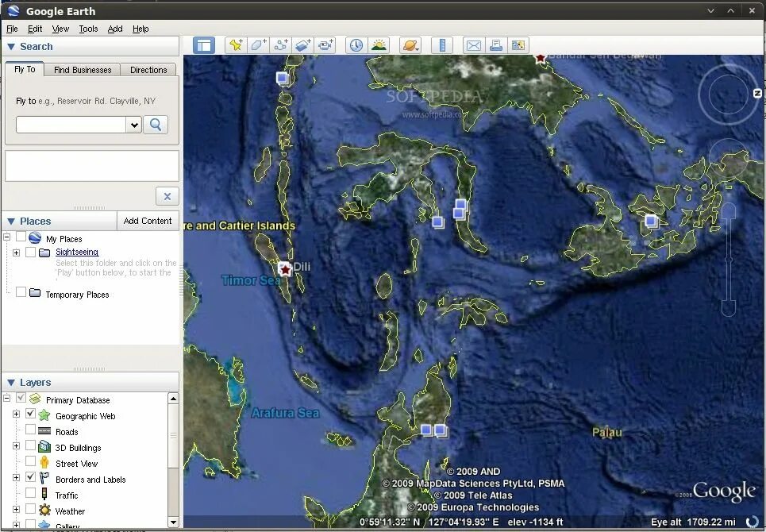
Task: Toggle the sidebar panel button
Action: (x=204, y=45)
